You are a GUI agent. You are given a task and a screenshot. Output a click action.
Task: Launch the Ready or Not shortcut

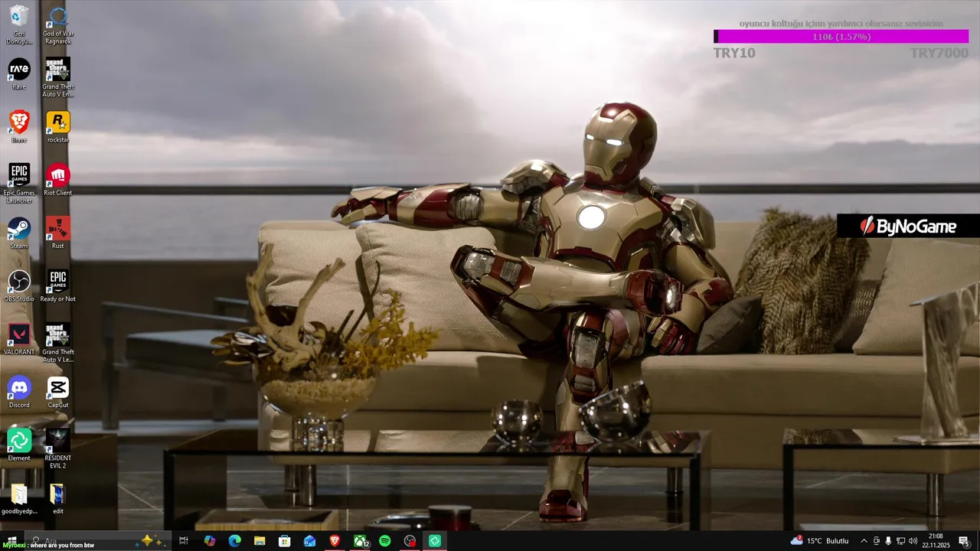tap(58, 285)
